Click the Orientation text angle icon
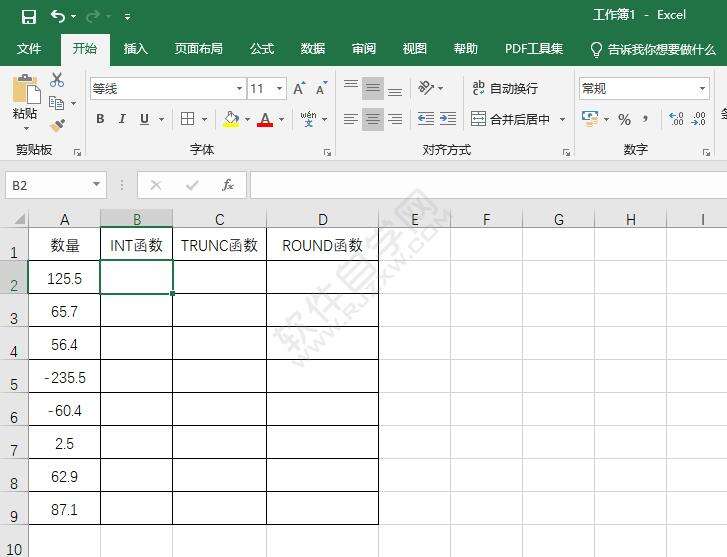The image size is (727, 557). (x=426, y=87)
